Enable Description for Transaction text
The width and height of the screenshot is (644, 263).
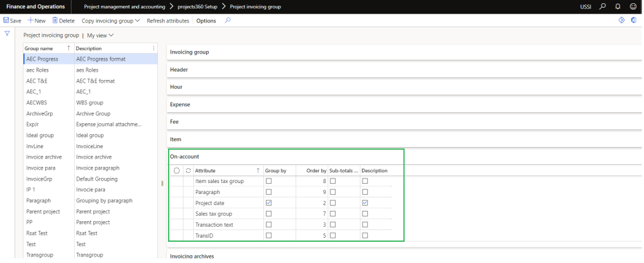[365, 224]
